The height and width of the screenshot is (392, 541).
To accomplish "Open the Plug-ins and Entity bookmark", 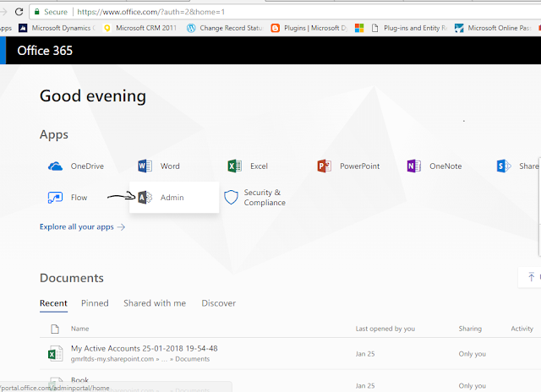I will 409,28.
